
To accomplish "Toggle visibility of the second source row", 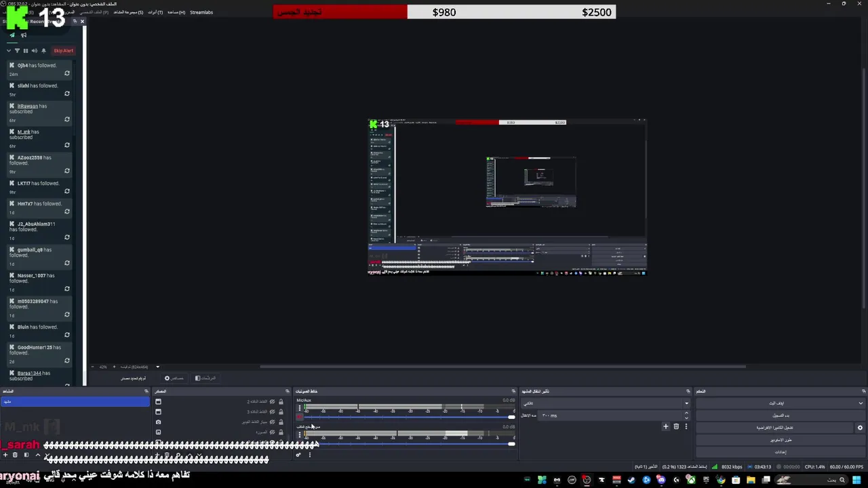I will (x=273, y=411).
